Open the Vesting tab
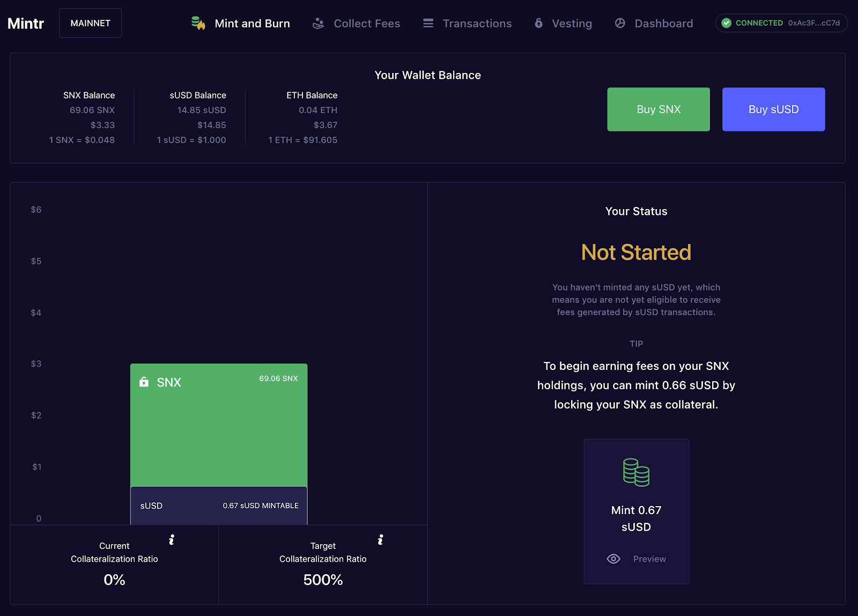The width and height of the screenshot is (858, 616). [x=563, y=24]
